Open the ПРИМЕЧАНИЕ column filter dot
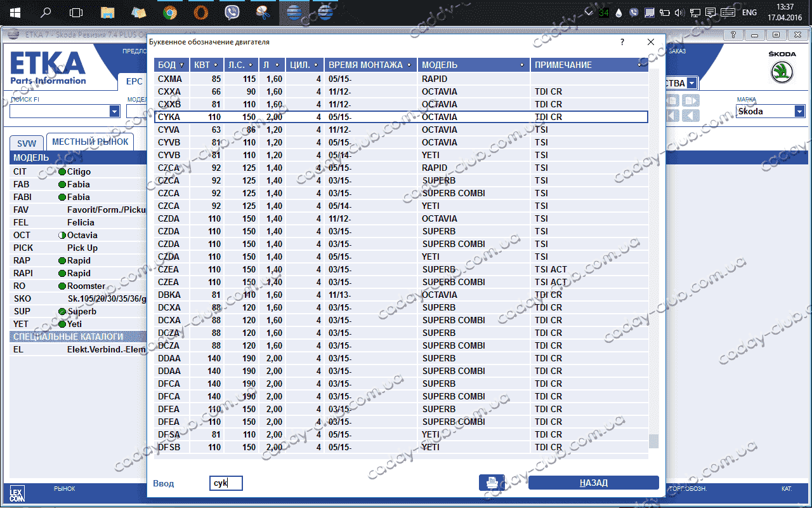Screen dimensions: 812x508 click(639, 65)
